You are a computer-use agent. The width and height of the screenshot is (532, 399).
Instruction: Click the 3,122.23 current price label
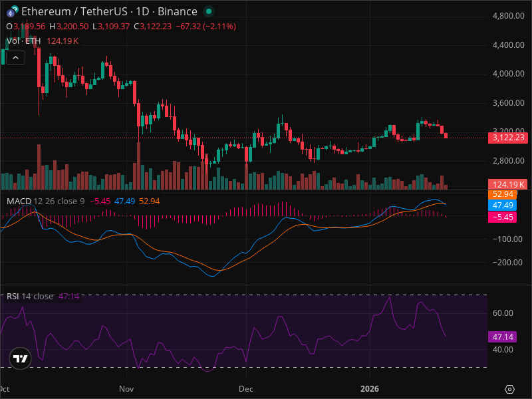507,138
